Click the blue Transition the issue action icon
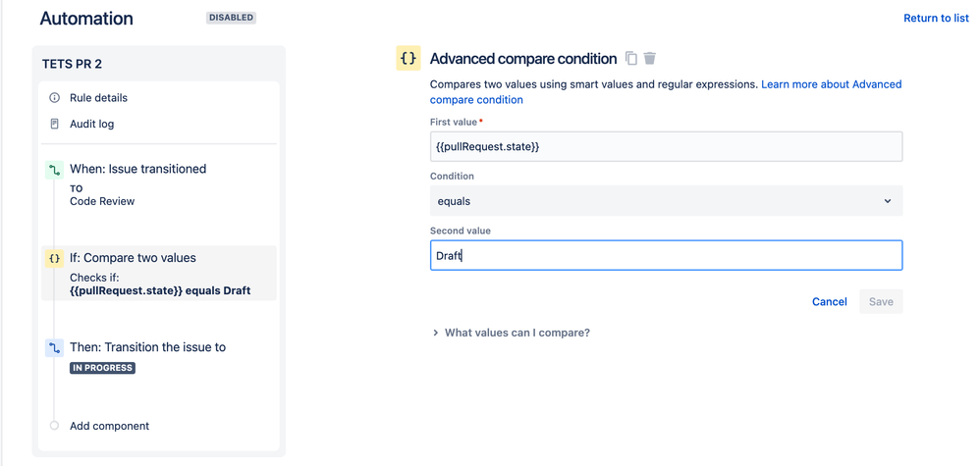 click(54, 347)
